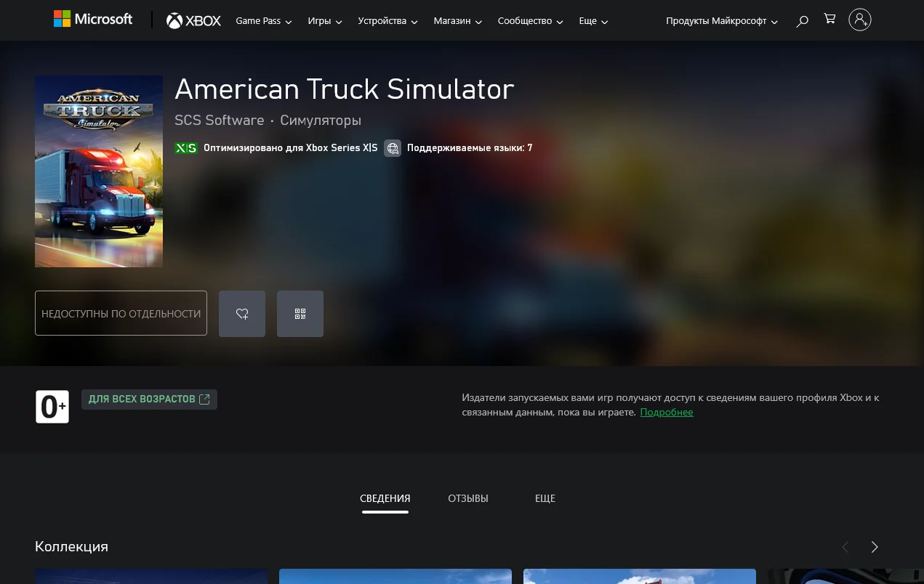Open the SCS Software publisher link
Viewport: 924px width, 584px height.
tap(219, 120)
